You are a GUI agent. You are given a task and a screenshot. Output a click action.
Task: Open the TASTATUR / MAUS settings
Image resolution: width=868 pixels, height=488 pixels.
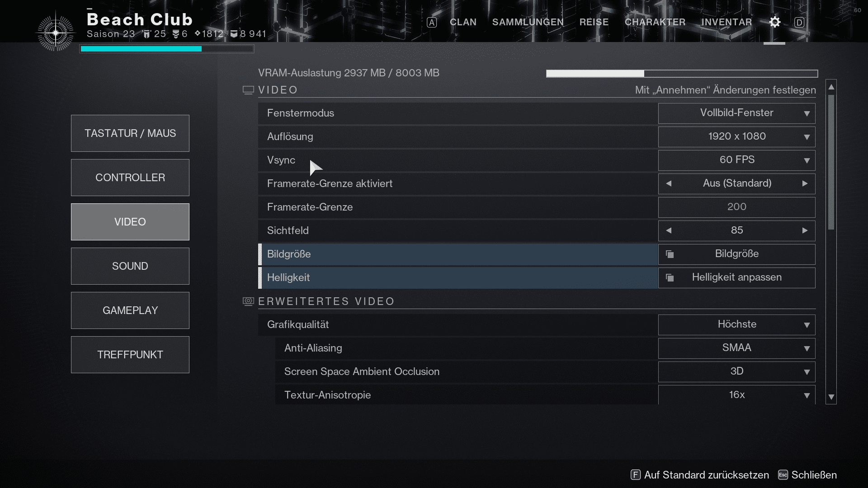point(130,133)
